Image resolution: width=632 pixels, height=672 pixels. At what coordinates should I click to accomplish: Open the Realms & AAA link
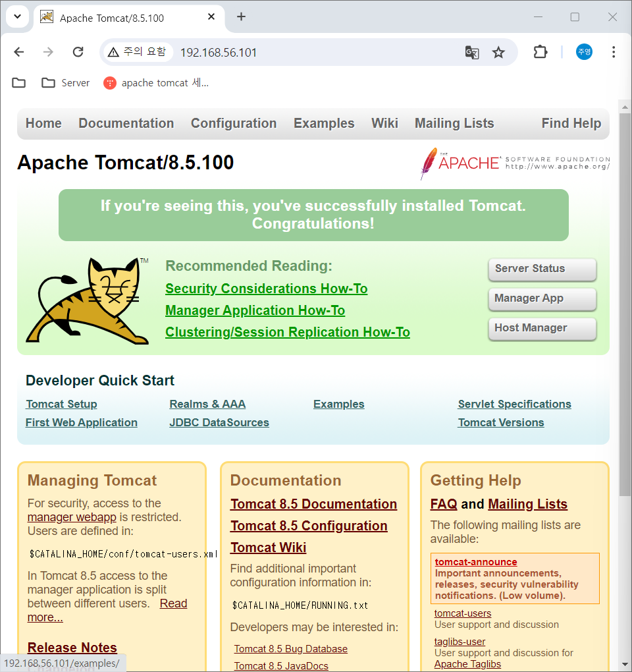coord(207,404)
